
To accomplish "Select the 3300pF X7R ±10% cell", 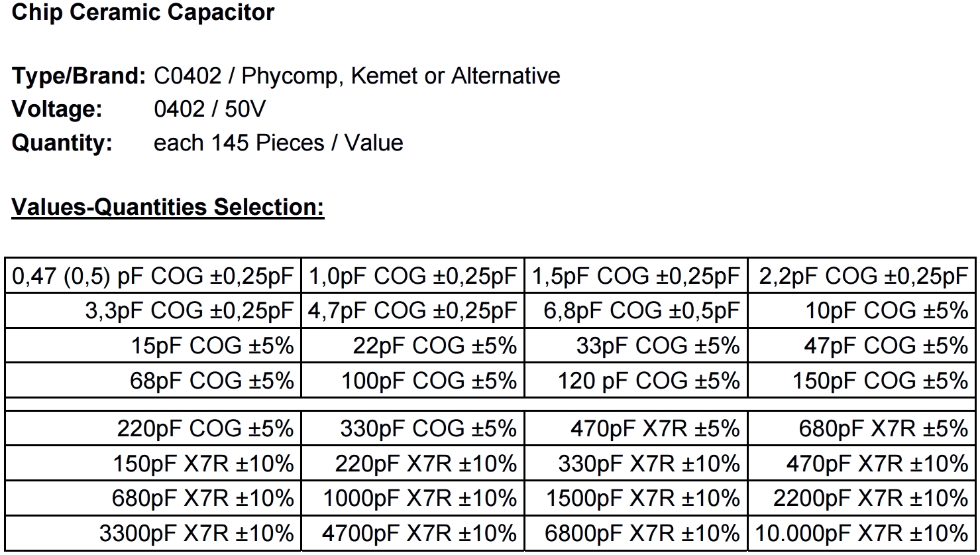I will [x=196, y=534].
